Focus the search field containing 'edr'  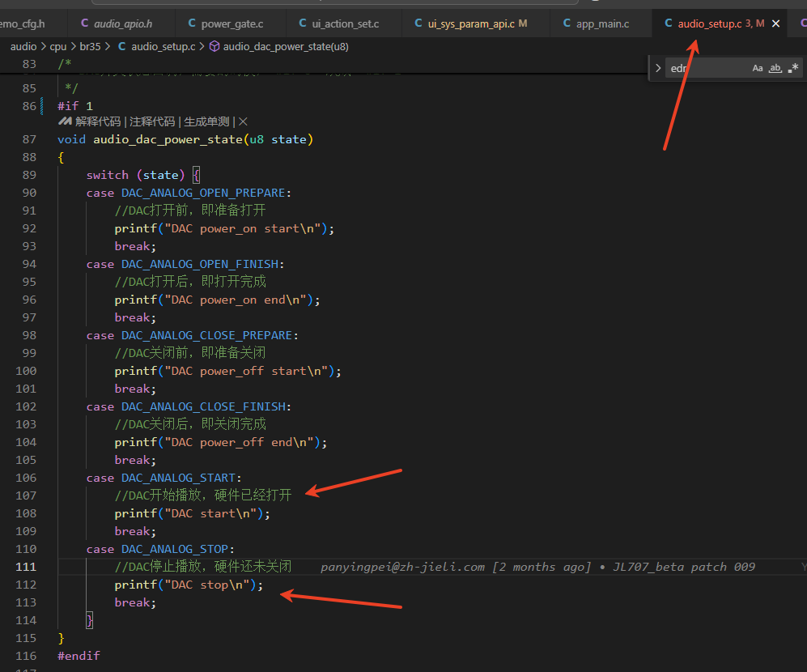[707, 68]
